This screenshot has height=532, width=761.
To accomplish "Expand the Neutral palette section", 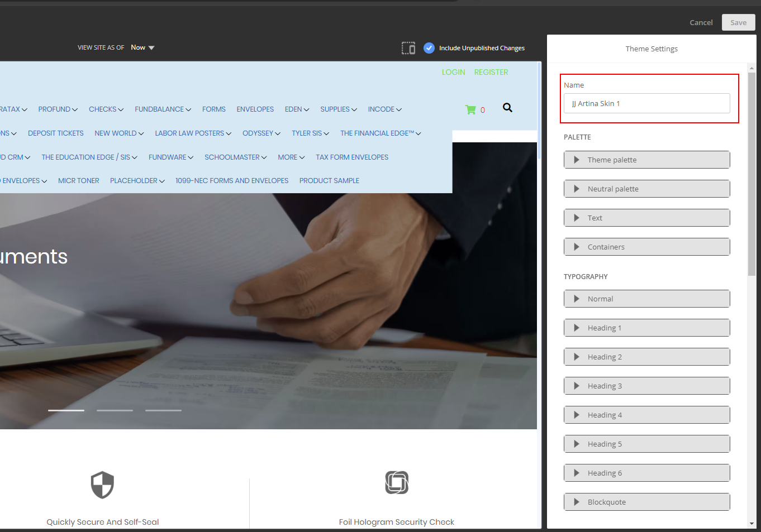I will pyautogui.click(x=646, y=189).
